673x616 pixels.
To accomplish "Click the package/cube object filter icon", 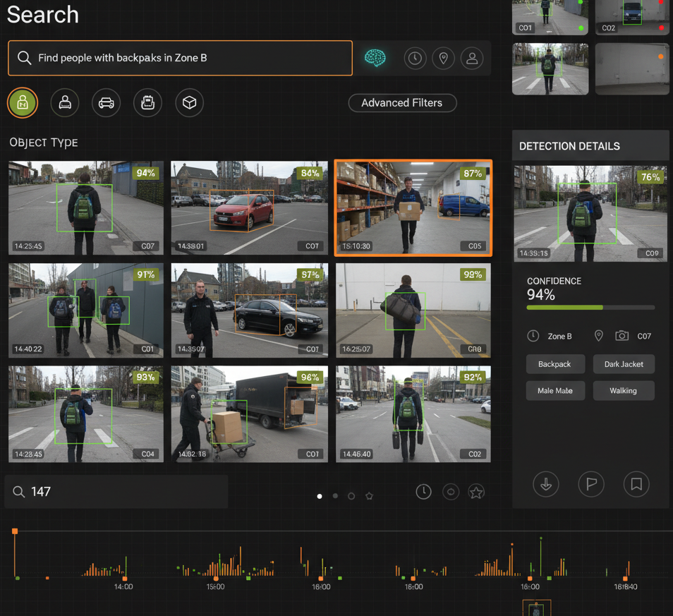I will 189,103.
